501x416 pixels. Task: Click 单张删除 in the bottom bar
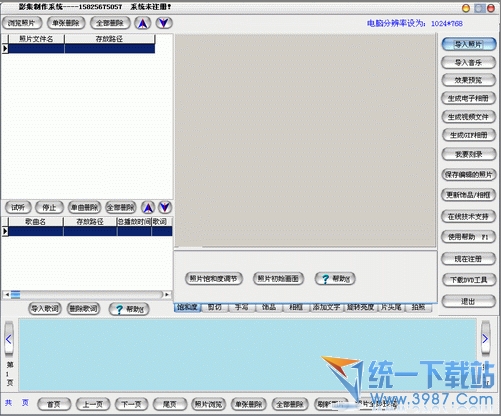pos(249,404)
